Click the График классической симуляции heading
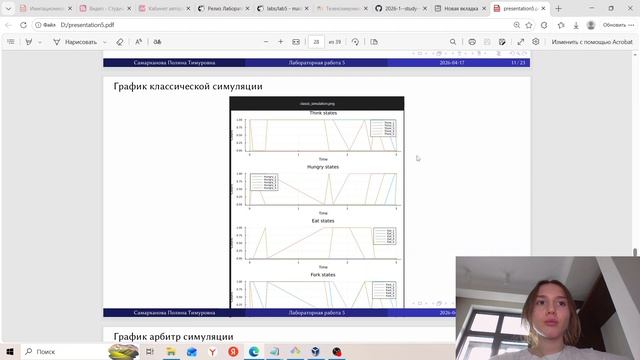 (x=188, y=87)
